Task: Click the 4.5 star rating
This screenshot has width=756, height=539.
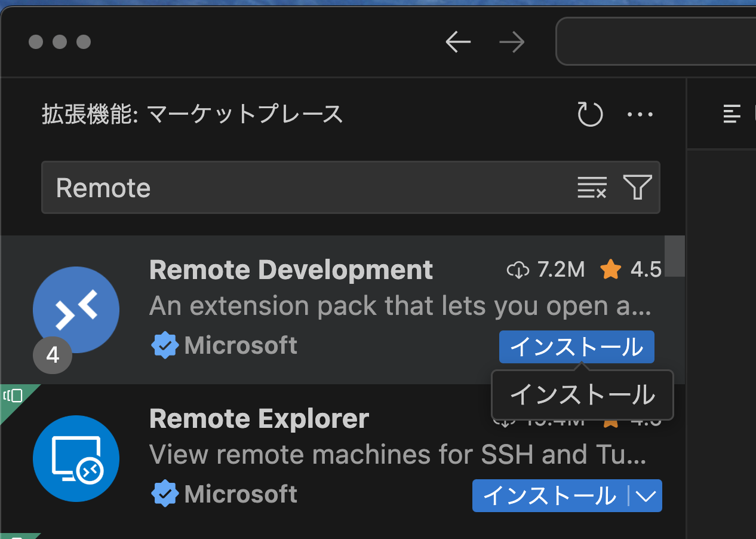Action: click(631, 270)
